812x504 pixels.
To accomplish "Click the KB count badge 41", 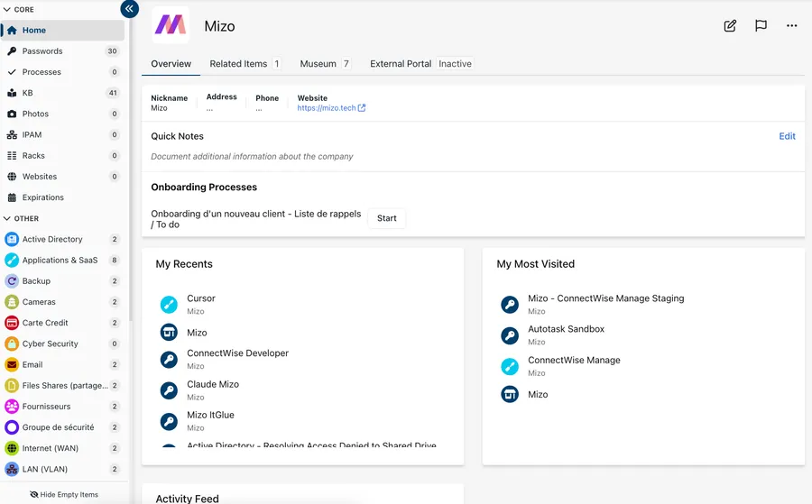I will 113,93.
